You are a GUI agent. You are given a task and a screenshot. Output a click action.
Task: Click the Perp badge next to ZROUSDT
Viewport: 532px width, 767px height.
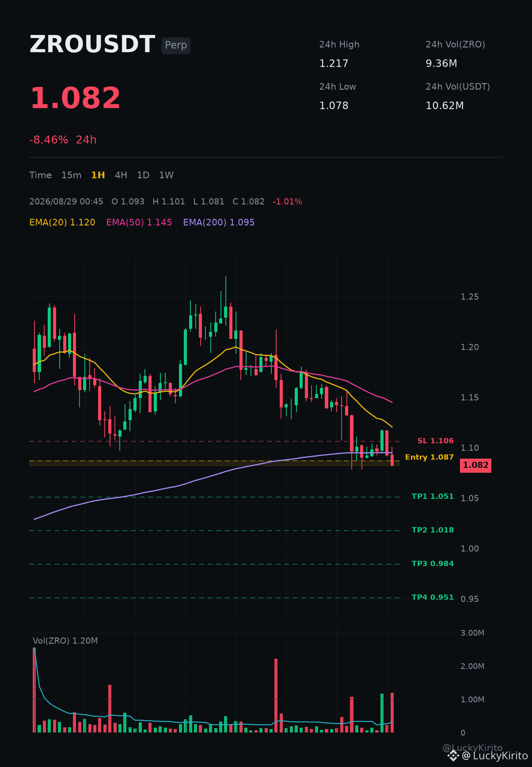click(176, 46)
